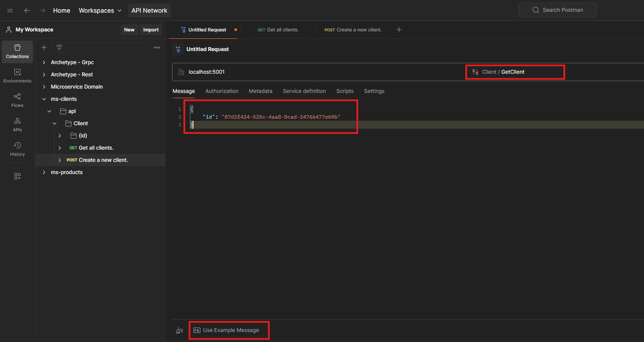Click the filter icon in collections search

[x=59, y=48]
